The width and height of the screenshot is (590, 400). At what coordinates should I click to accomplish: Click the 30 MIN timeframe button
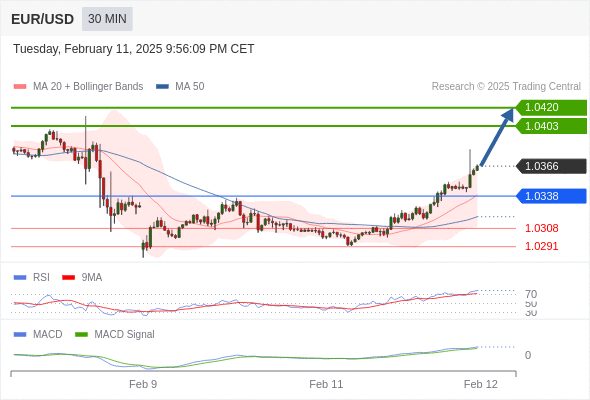[x=107, y=19]
